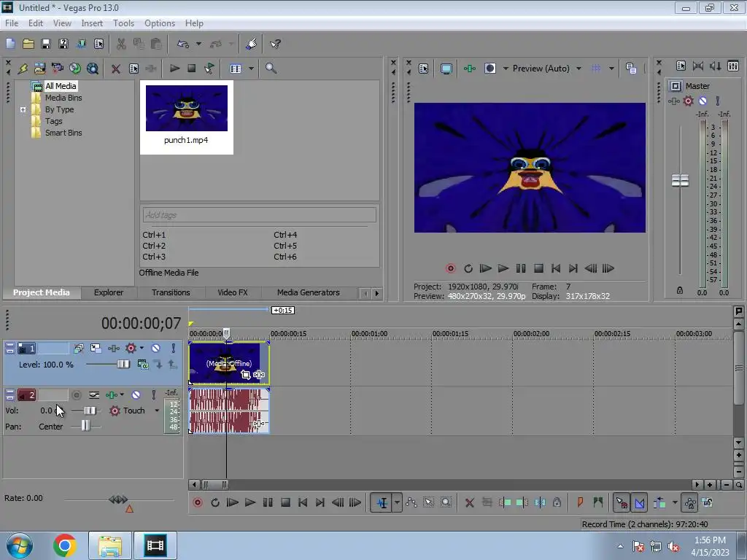Click the track 2 Pan slider

pos(85,426)
